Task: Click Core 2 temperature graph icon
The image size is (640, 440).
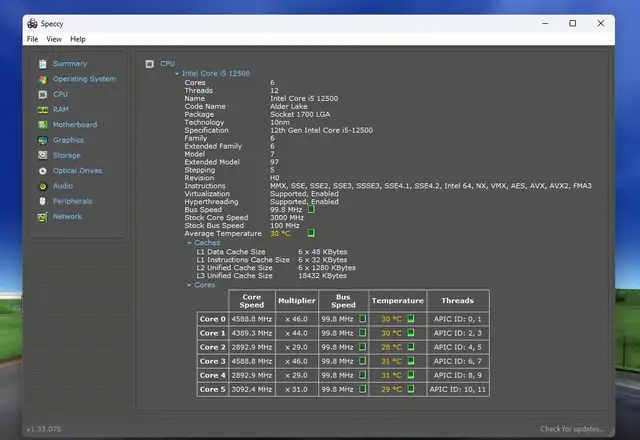Action: pos(411,347)
